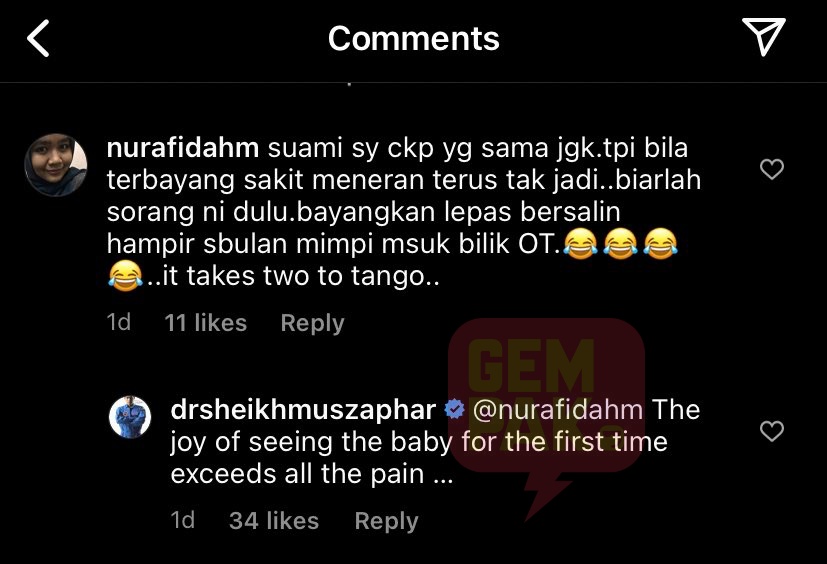Viewport: 827px width, 564px height.
Task: Reply to drsheikhmuszaphar's comment
Action: tap(387, 521)
